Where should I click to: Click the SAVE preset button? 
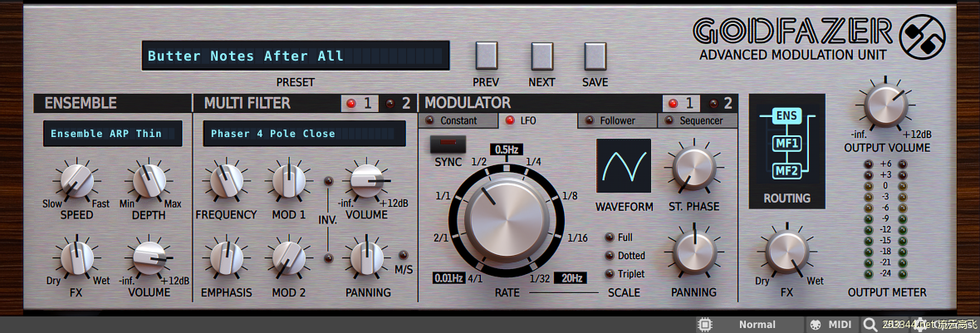point(595,56)
